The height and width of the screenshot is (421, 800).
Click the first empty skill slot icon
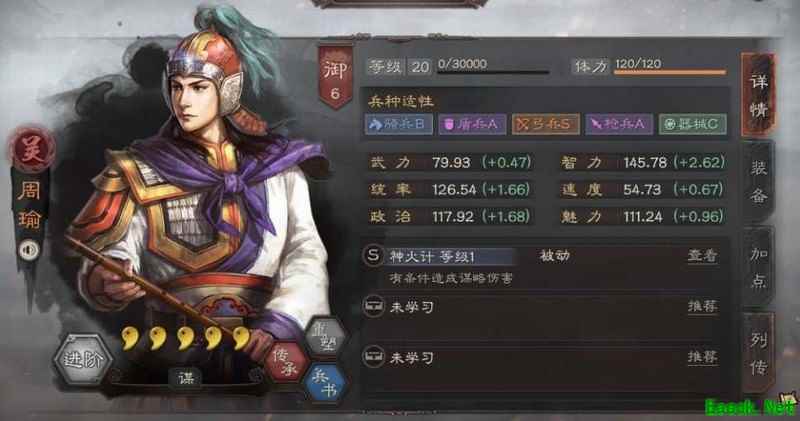373,306
